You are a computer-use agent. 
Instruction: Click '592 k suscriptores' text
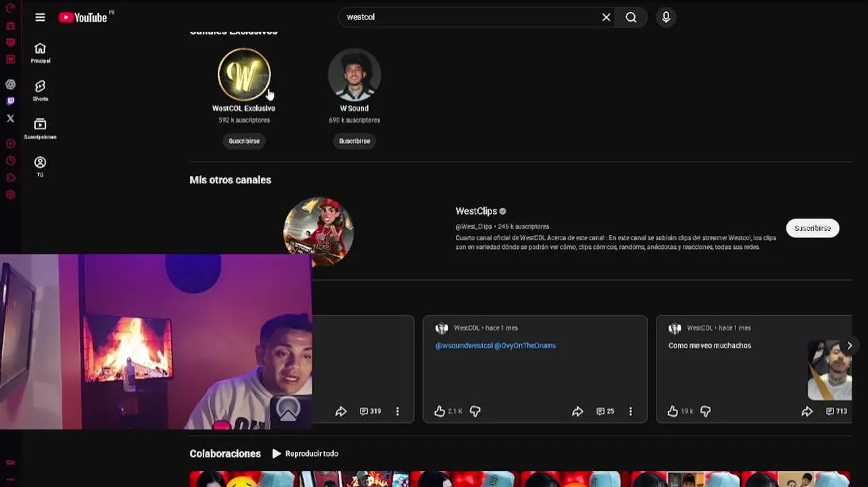(244, 120)
